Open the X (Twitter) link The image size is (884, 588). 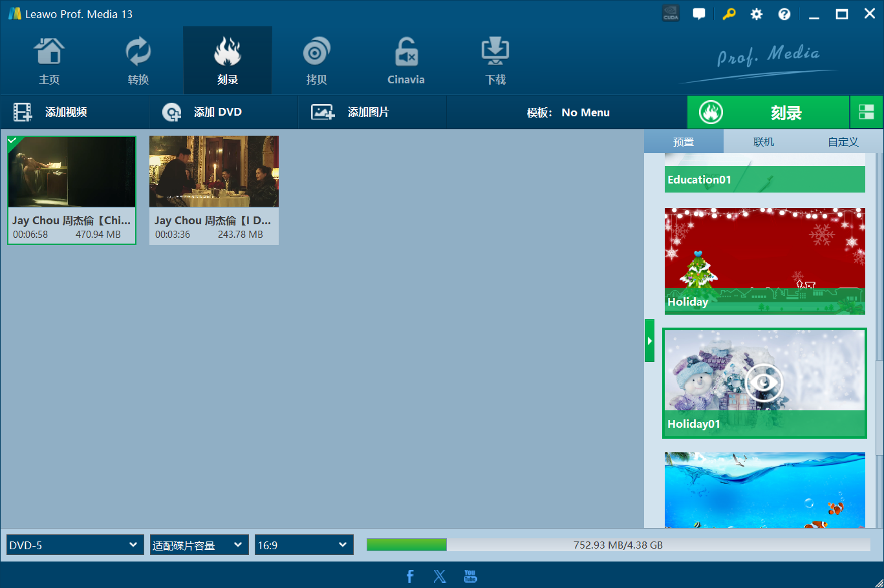pos(440,576)
